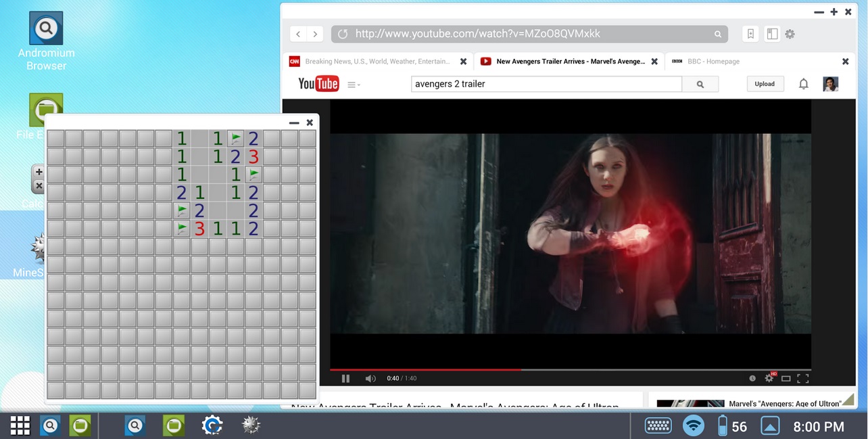Screen dimensions: 868x439
Task: Open the YouTube account avatar
Action: pyautogui.click(x=831, y=84)
